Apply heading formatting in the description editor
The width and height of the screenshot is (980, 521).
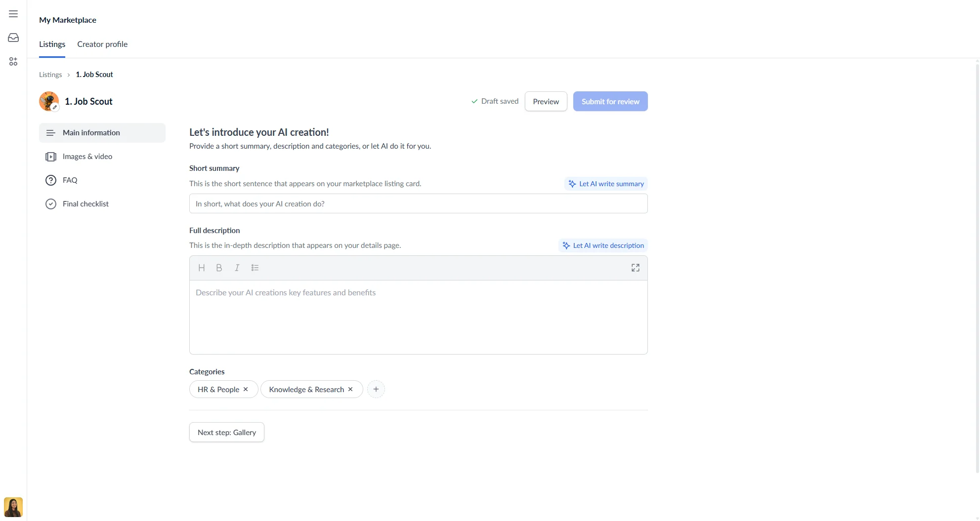(201, 267)
